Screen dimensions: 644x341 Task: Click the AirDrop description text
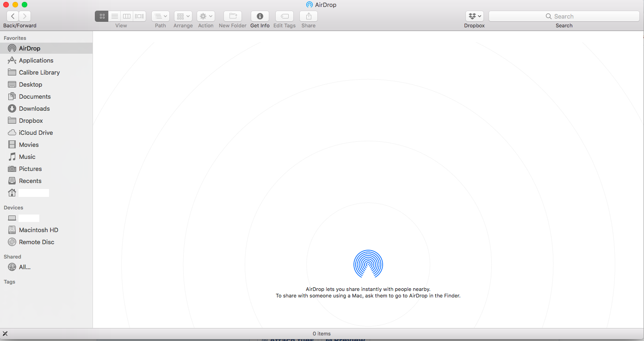pyautogui.click(x=368, y=292)
